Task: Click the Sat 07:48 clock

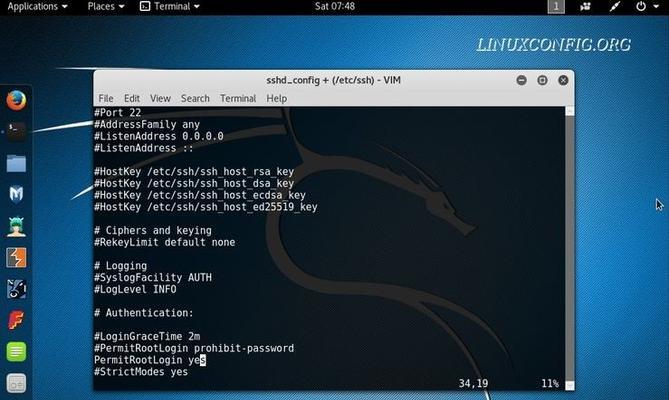Action: (x=335, y=6)
